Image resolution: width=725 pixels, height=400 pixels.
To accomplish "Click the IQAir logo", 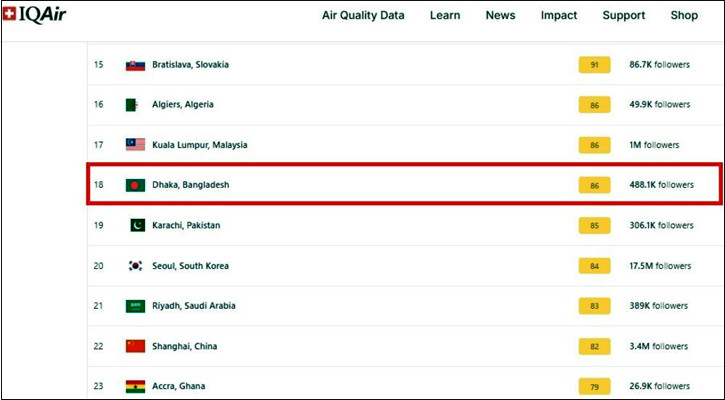I will pyautogui.click(x=35, y=14).
